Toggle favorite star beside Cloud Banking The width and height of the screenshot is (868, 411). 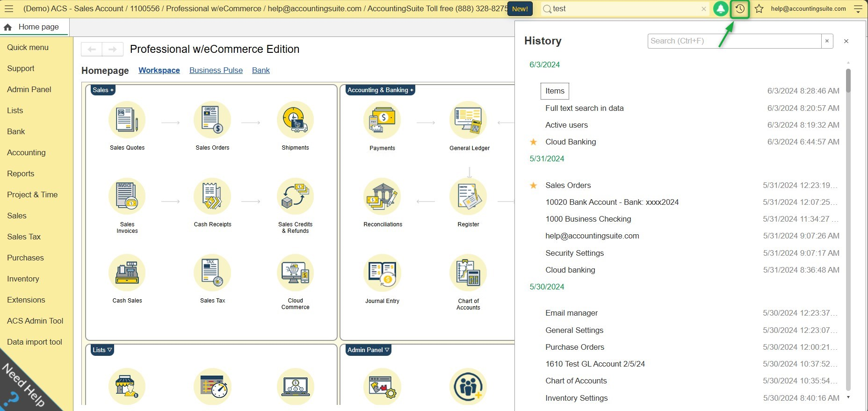pos(533,142)
